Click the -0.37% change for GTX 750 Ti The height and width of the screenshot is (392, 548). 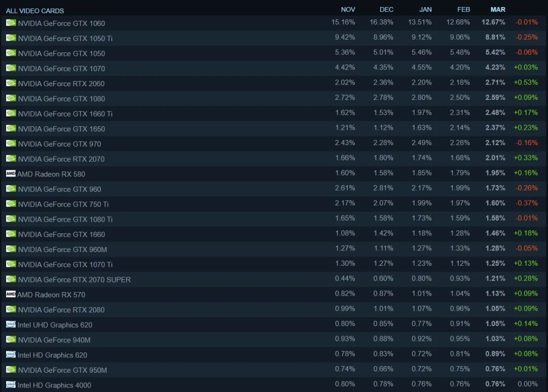pyautogui.click(x=526, y=203)
